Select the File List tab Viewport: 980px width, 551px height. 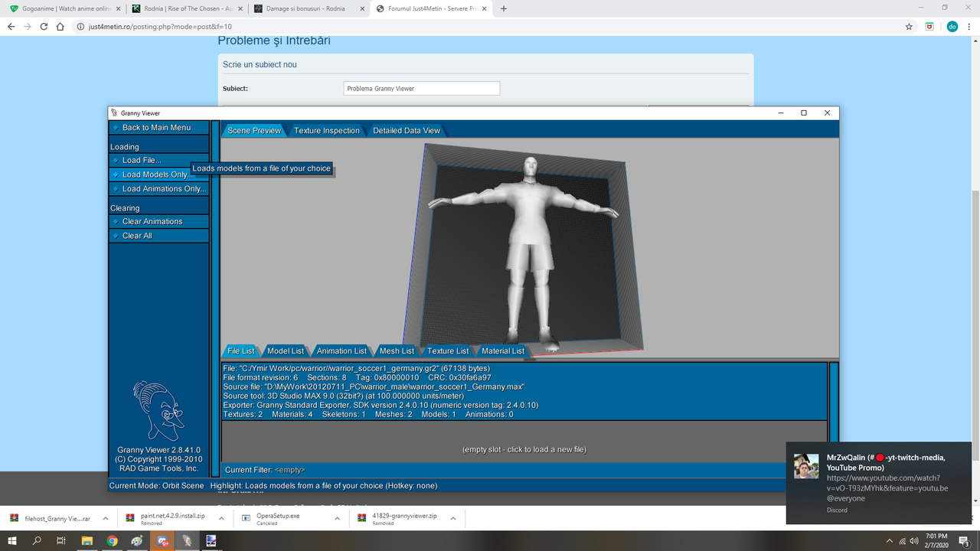[241, 351]
